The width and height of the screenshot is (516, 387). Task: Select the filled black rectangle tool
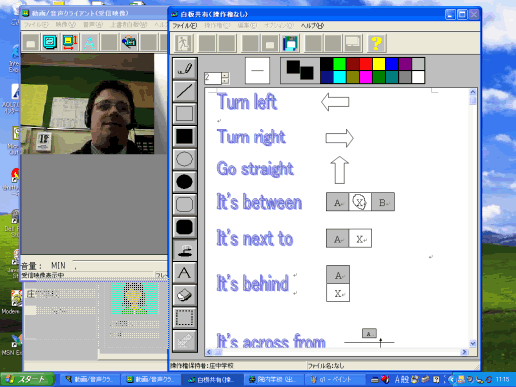185,136
